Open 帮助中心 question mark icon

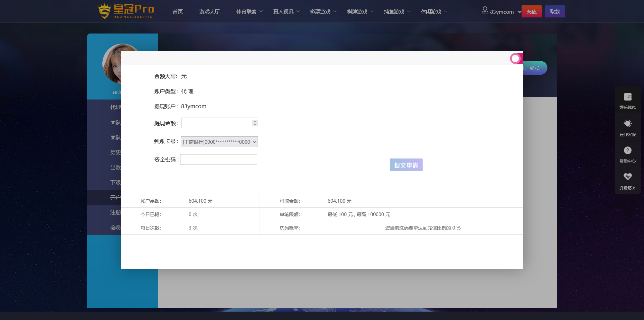(628, 150)
